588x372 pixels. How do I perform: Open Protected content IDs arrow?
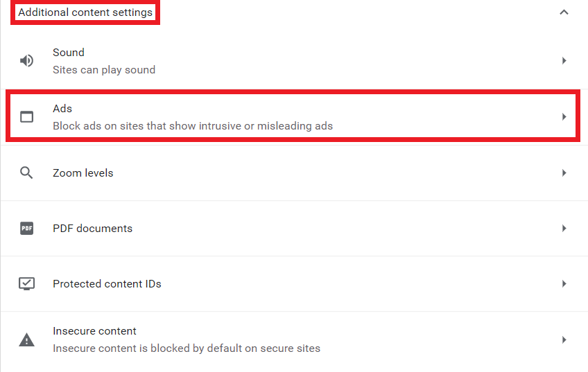(564, 283)
